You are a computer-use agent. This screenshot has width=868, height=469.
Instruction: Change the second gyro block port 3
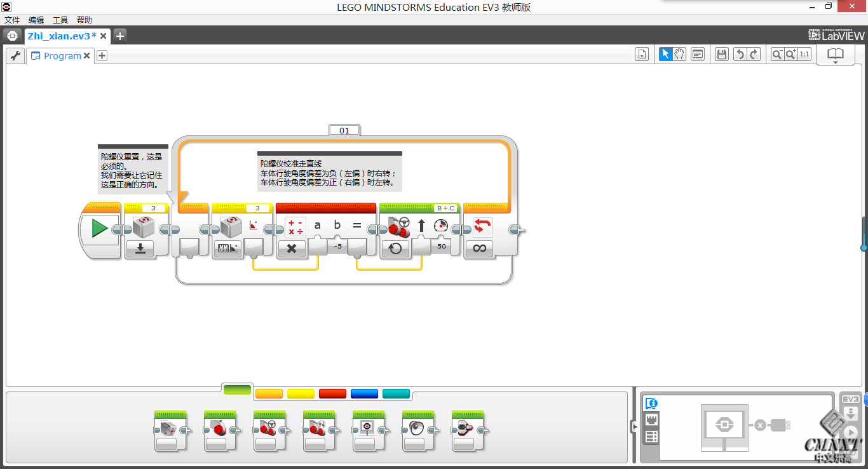[x=257, y=208]
